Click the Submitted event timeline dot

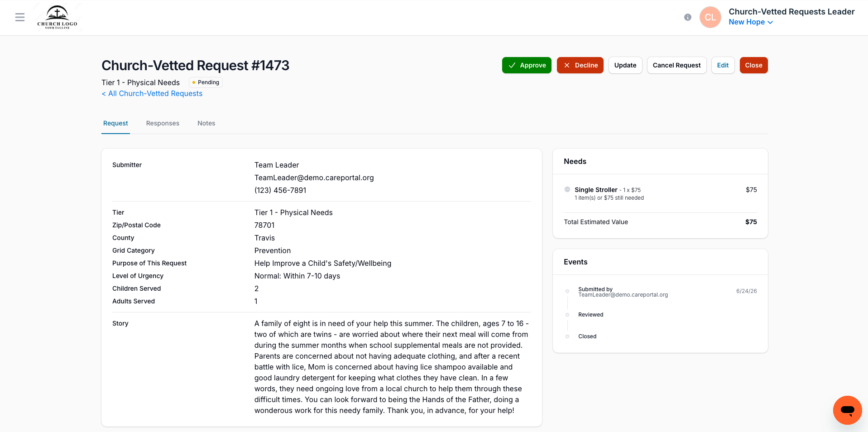567,291
